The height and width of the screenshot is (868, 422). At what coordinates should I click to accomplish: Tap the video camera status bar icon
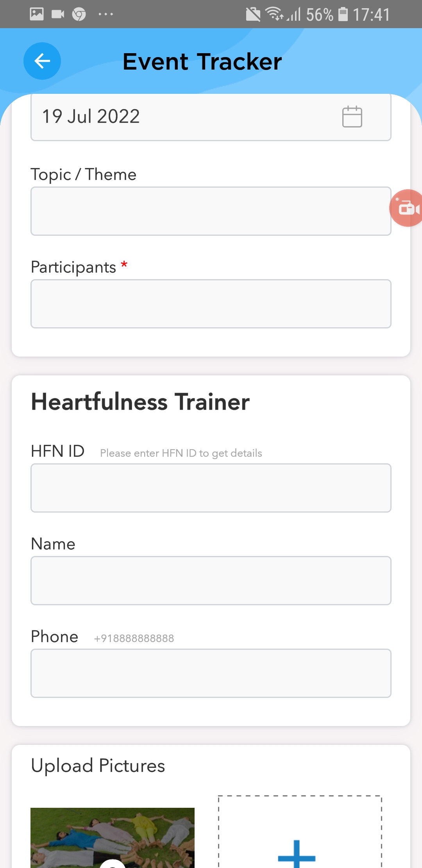point(58,14)
